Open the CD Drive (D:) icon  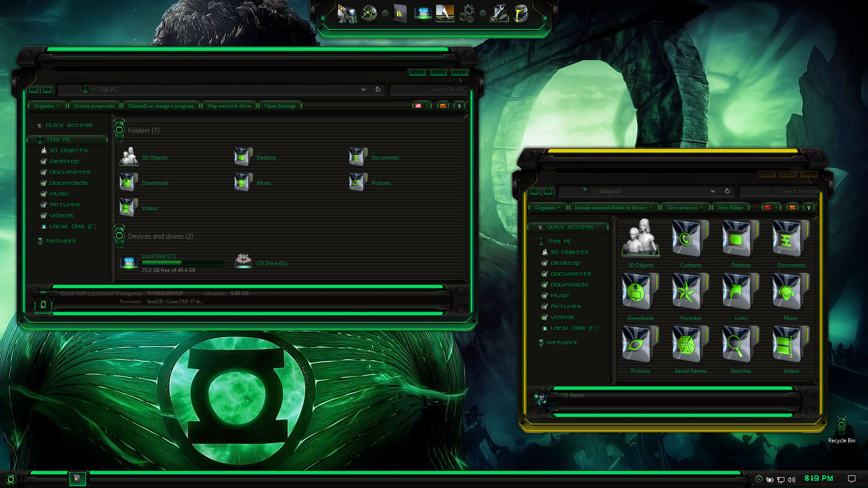pyautogui.click(x=244, y=261)
